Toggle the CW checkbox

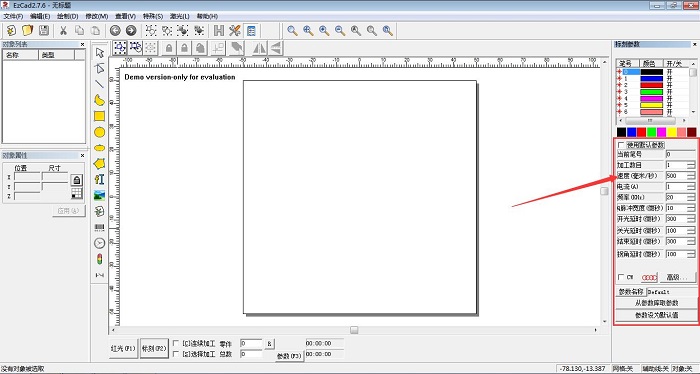pyautogui.click(x=621, y=277)
